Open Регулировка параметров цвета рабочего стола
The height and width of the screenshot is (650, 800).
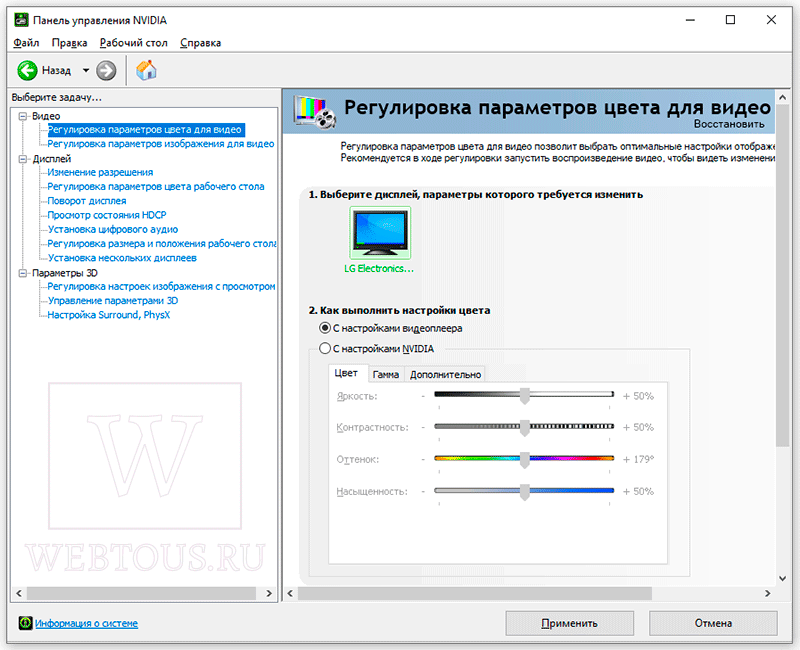point(156,187)
